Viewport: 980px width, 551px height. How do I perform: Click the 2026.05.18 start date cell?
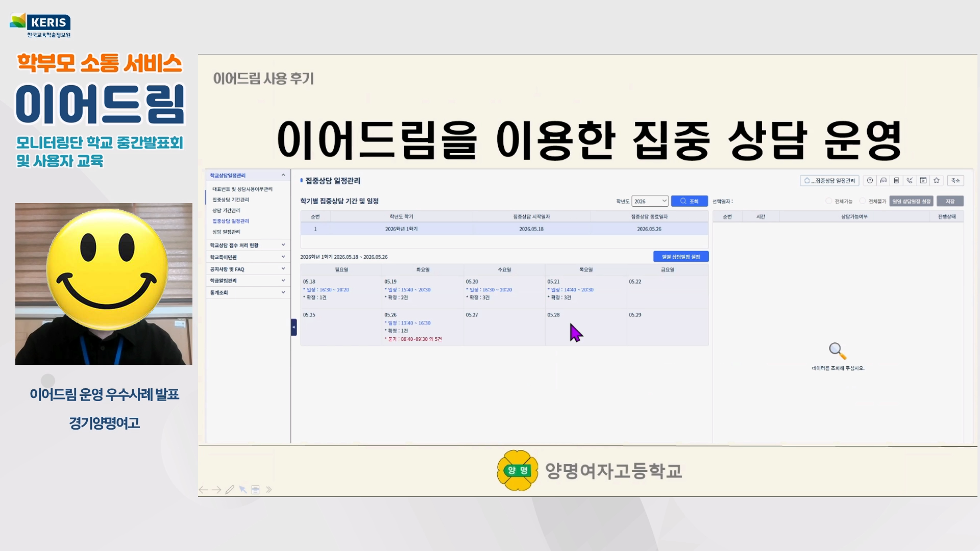[x=531, y=229]
